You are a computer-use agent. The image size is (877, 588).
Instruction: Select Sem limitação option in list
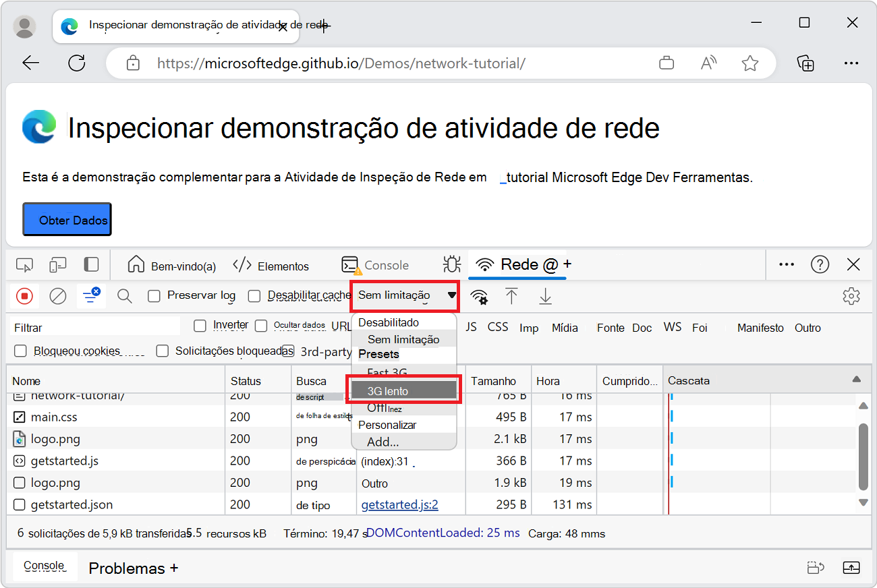pyautogui.click(x=403, y=339)
